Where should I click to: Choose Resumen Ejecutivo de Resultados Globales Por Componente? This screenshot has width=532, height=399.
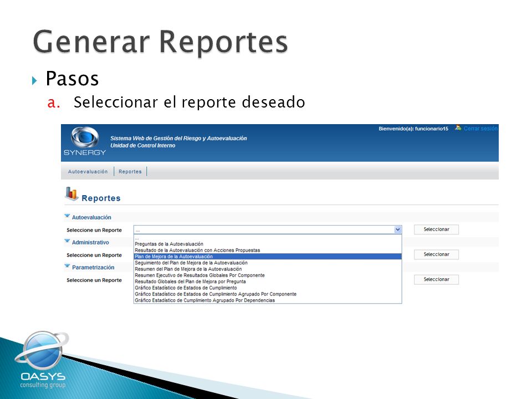(x=268, y=275)
